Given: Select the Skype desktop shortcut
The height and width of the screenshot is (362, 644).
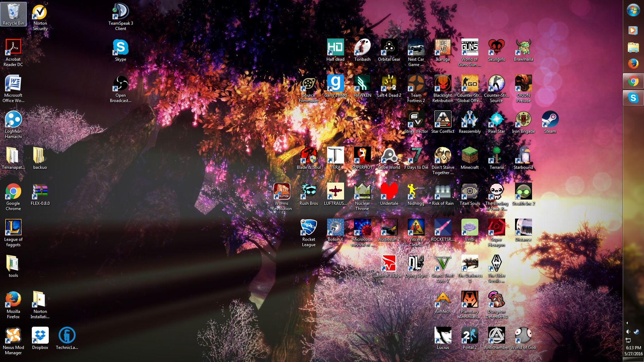Looking at the screenshot, I should [x=120, y=50].
